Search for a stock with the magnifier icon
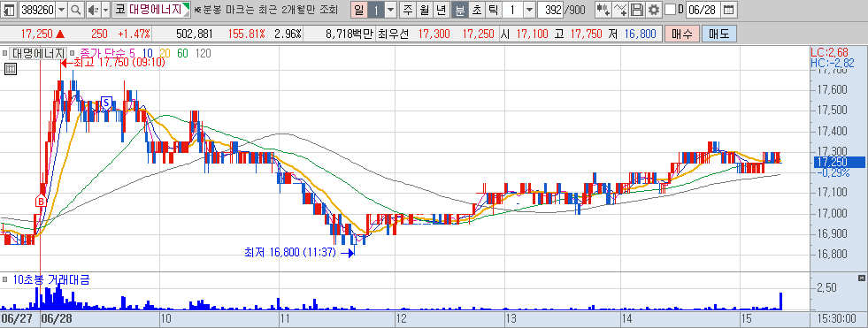Image resolution: width=868 pixels, height=328 pixels. (x=76, y=10)
